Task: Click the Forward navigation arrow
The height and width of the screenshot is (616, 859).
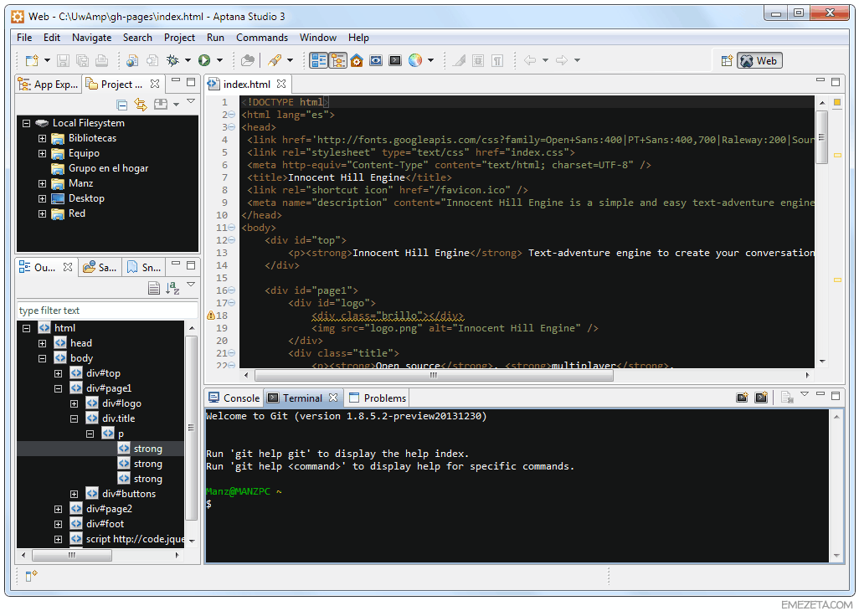Action: tap(562, 60)
